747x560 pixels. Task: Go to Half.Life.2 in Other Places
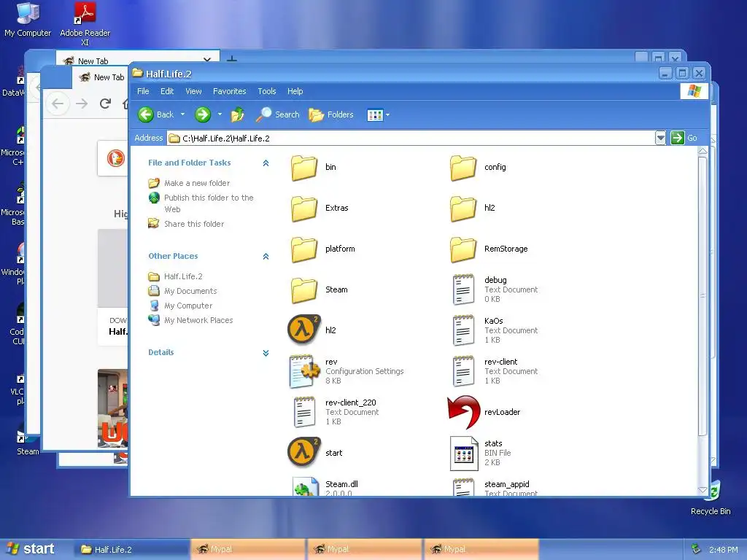click(183, 276)
